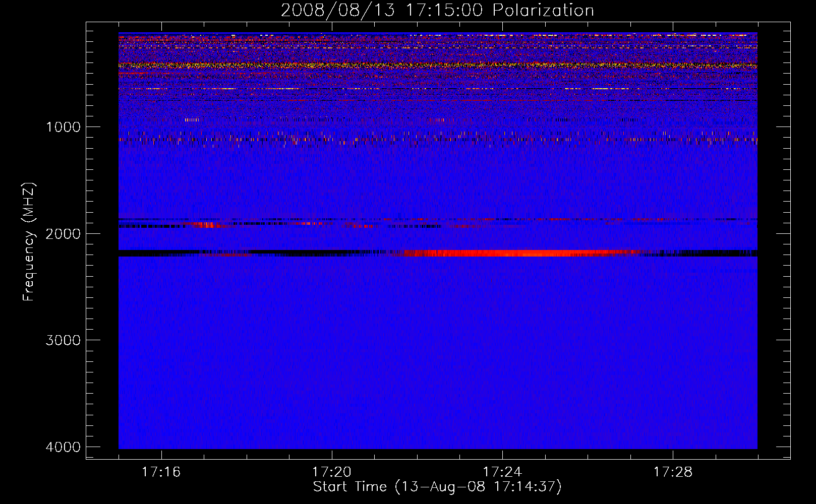Viewport: 816px width, 504px height.
Task: Click the 2000 frequency tick label
Action: pyautogui.click(x=63, y=234)
